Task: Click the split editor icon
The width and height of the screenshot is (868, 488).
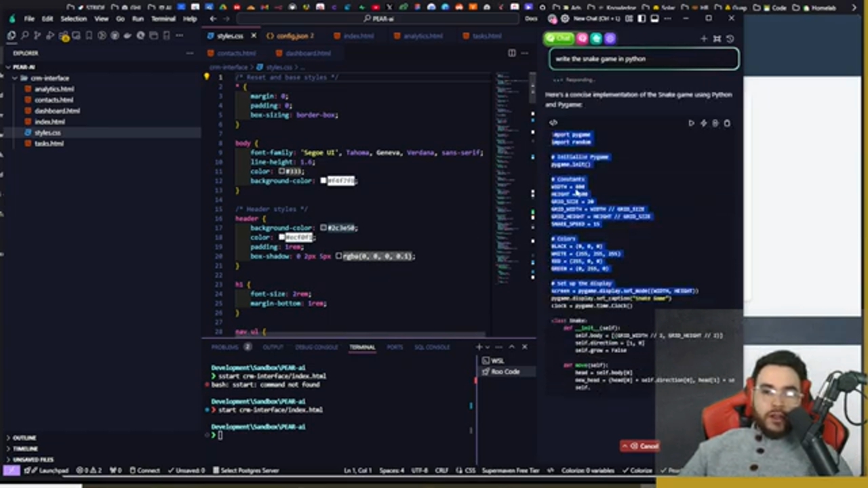Action: [x=512, y=53]
